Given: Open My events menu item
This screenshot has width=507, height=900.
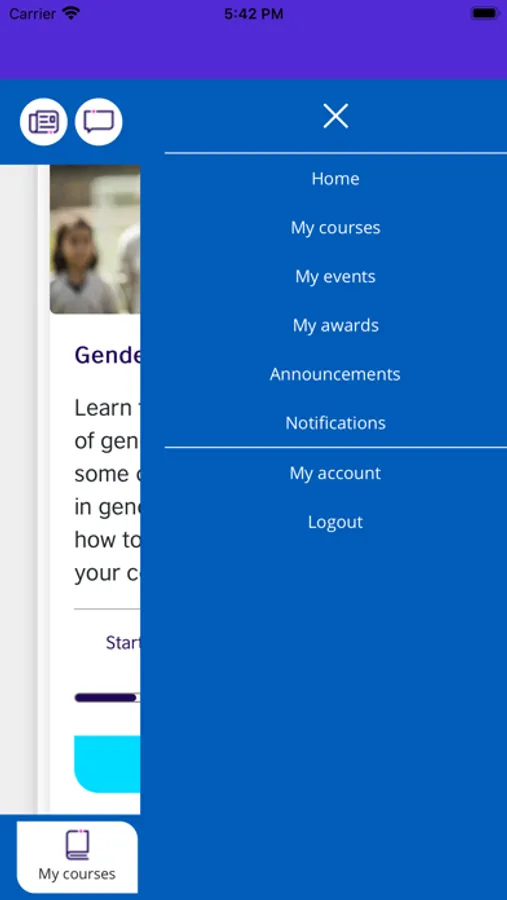Looking at the screenshot, I should point(335,276).
